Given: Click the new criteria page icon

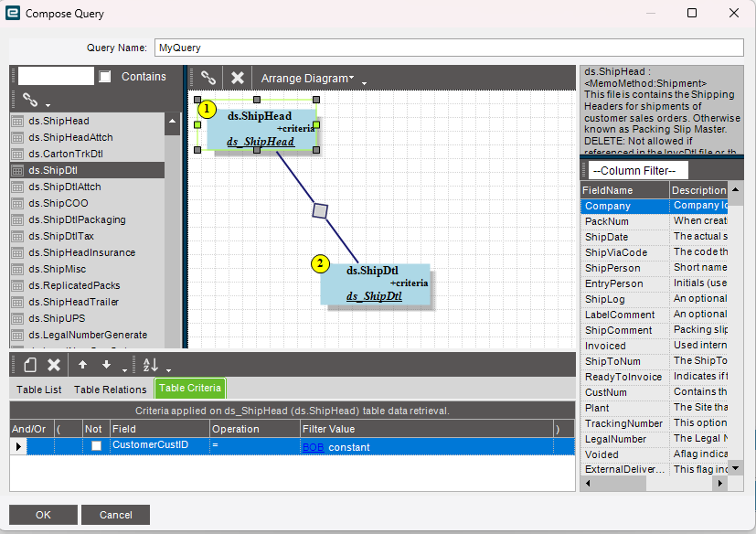Looking at the screenshot, I should click(30, 365).
